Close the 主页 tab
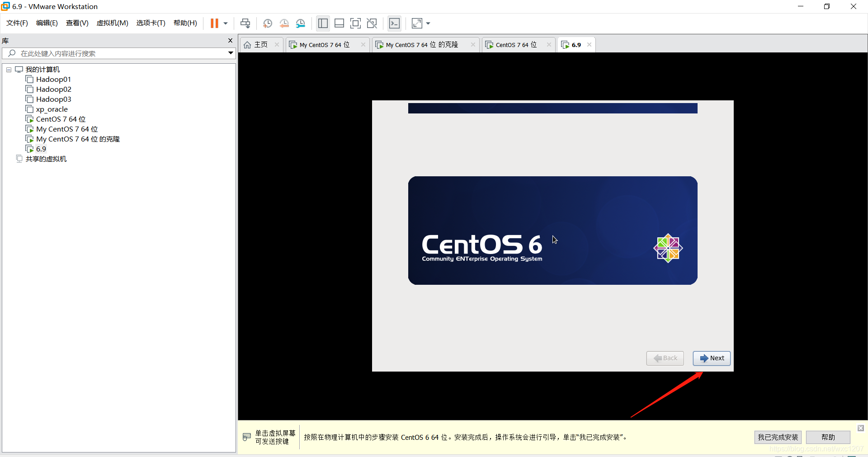 (x=277, y=45)
